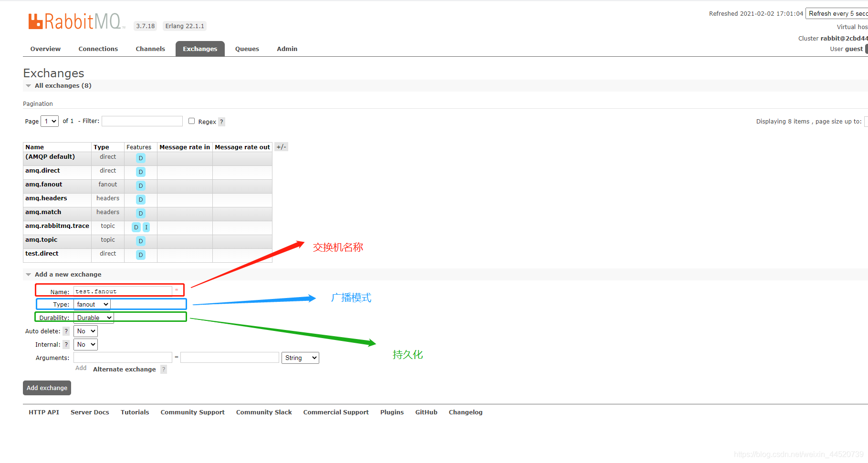Click the D feature badge for amq.match

click(141, 214)
